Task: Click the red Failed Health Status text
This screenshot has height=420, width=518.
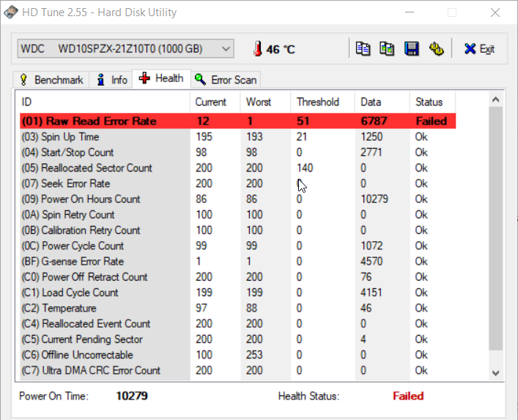Action: coord(408,396)
